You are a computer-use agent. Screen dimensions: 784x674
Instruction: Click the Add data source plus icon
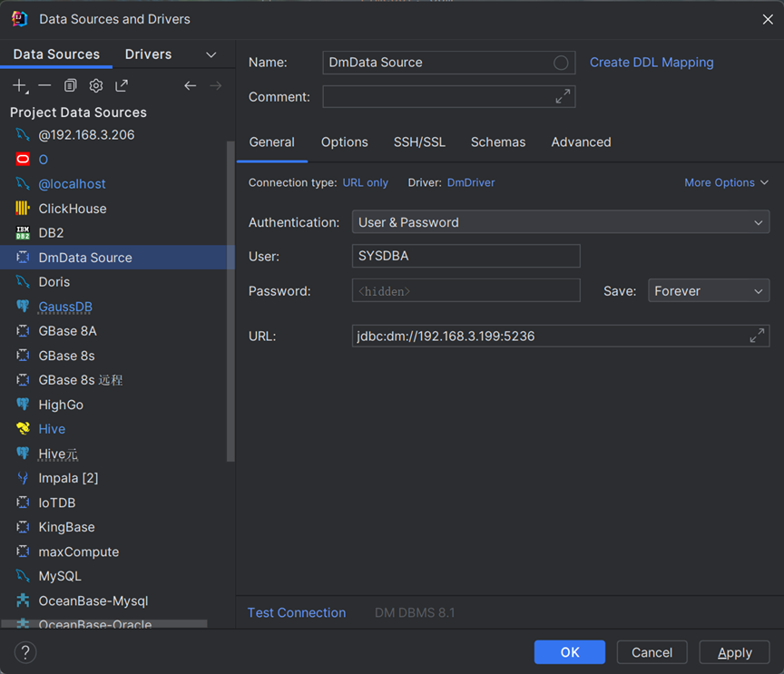[x=20, y=85]
